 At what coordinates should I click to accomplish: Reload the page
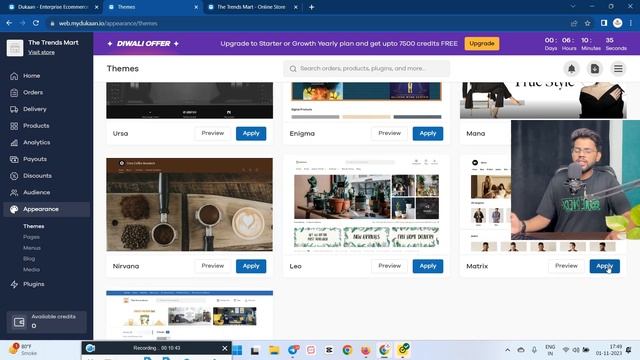click(x=36, y=24)
